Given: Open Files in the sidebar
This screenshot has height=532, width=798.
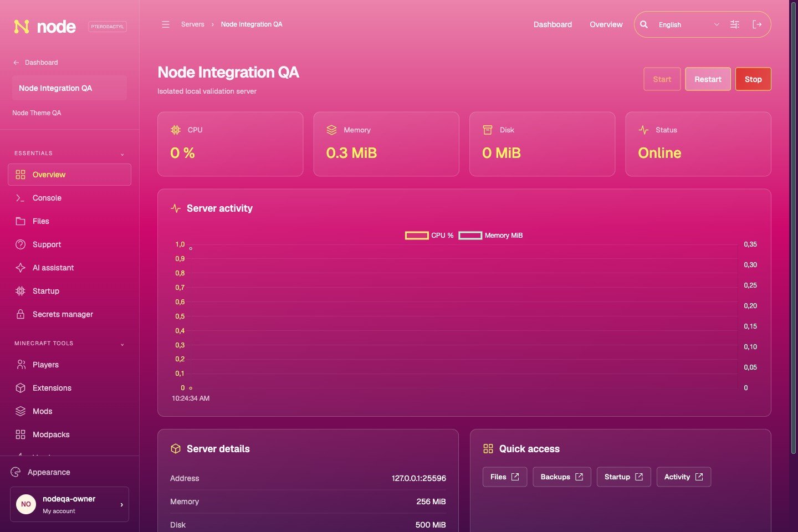Looking at the screenshot, I should tap(69, 221).
